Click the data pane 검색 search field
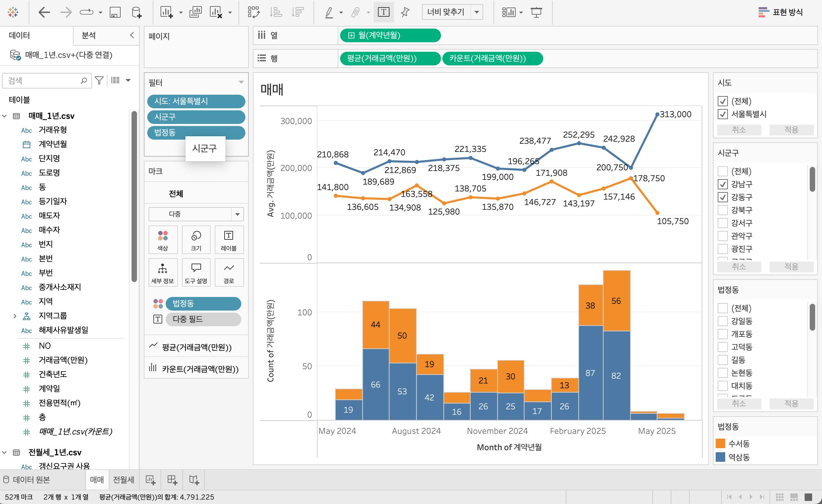 [x=43, y=81]
